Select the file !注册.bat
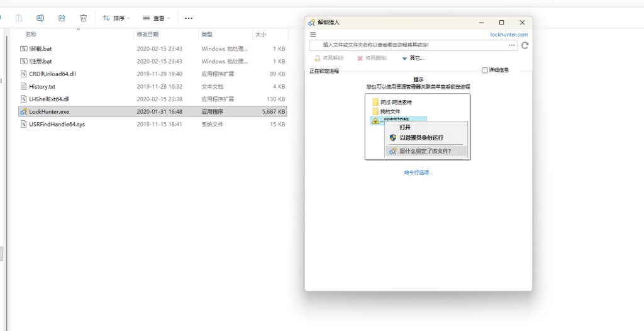This screenshot has width=644, height=331. coord(40,61)
